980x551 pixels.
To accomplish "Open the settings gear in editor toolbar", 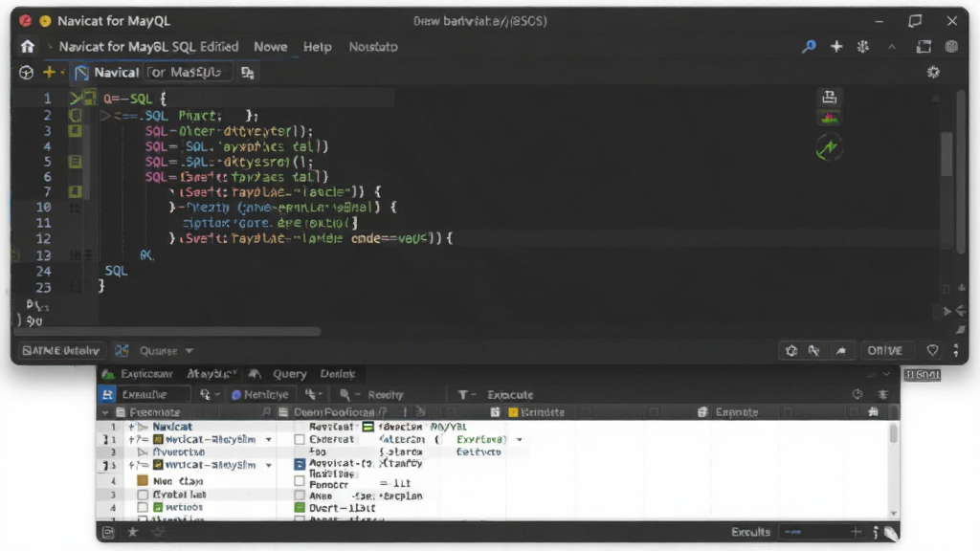I will 933,73.
